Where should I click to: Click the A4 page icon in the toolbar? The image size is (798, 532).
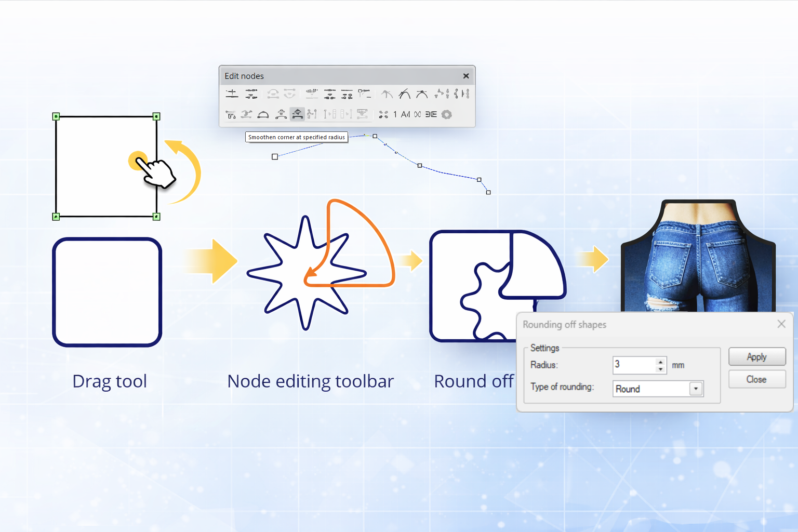(x=406, y=114)
